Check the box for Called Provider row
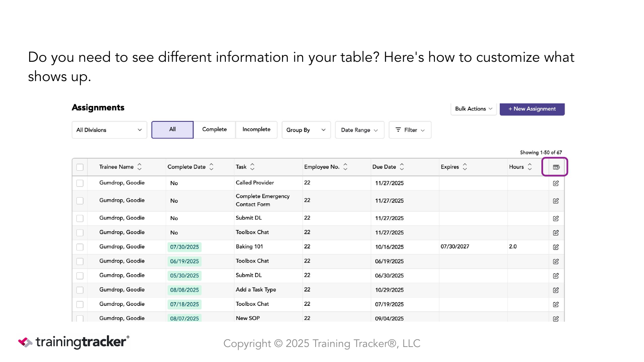 pyautogui.click(x=80, y=183)
